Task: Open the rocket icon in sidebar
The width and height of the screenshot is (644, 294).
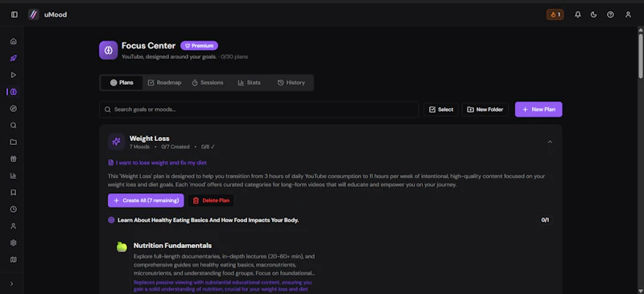Action: (13, 58)
